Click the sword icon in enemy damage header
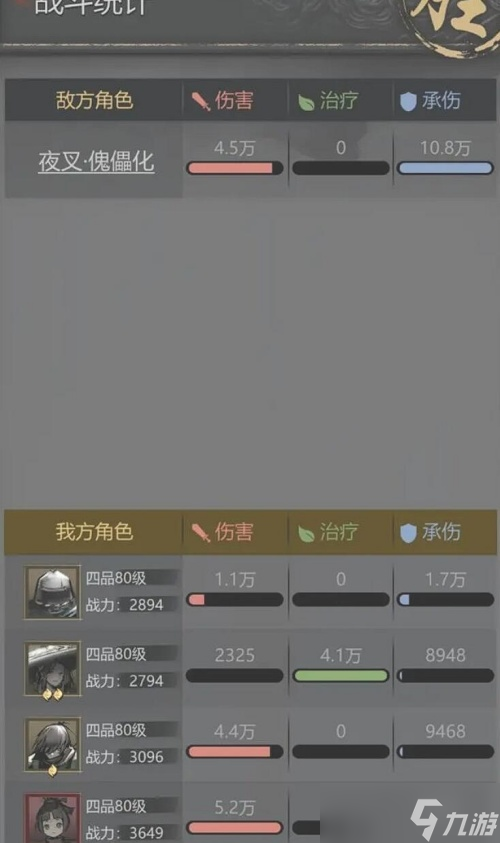This screenshot has height=843, width=500. (x=201, y=101)
